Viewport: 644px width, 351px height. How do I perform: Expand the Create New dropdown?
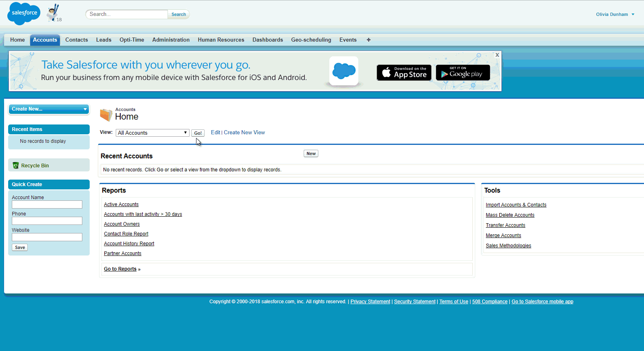[49, 109]
